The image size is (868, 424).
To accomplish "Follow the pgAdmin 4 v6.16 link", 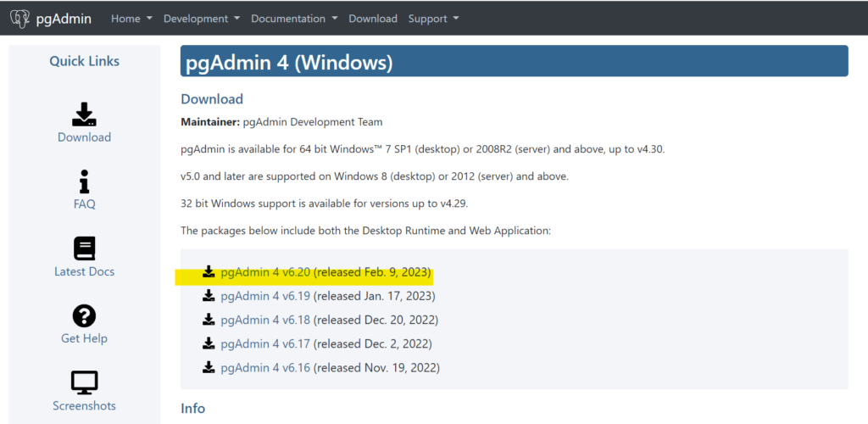I will (265, 367).
